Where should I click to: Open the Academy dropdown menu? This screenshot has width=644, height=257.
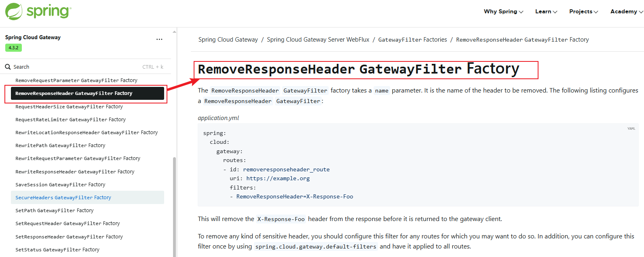pos(627,11)
